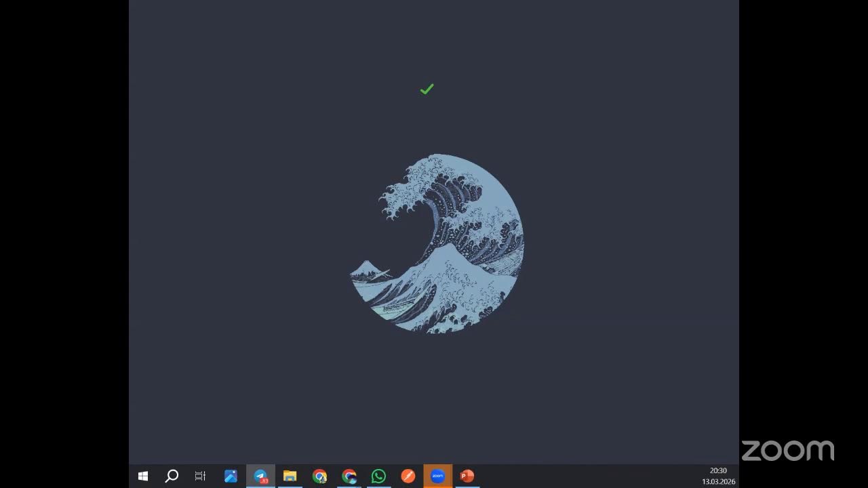Switch to Zoom in the taskbar

[x=437, y=476]
